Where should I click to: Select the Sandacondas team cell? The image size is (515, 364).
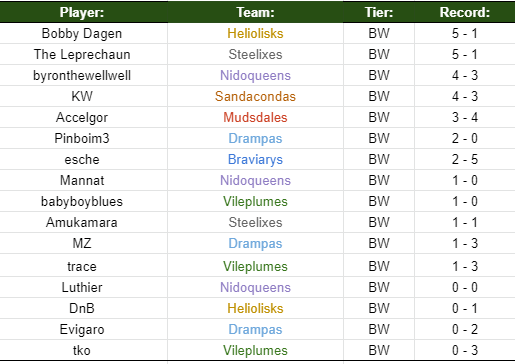tap(255, 96)
